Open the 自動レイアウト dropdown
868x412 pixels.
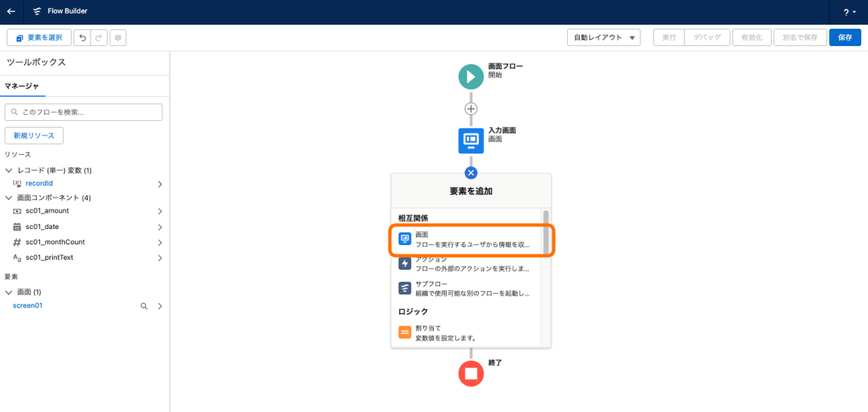(603, 38)
